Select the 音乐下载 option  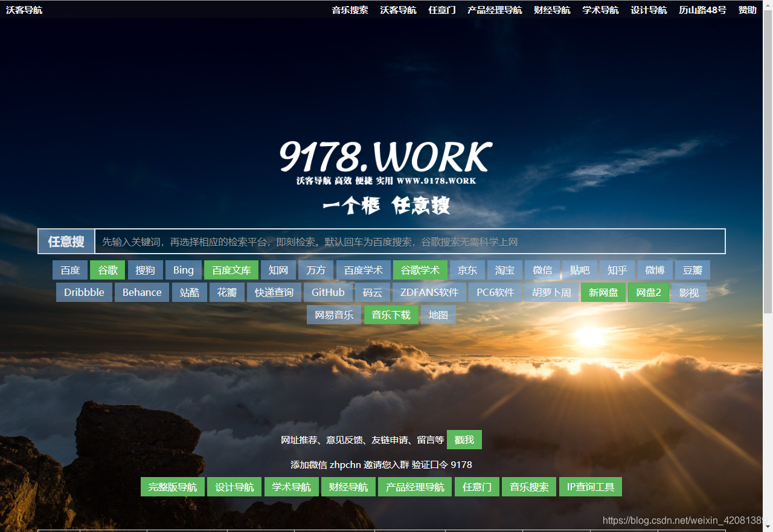pyautogui.click(x=391, y=315)
